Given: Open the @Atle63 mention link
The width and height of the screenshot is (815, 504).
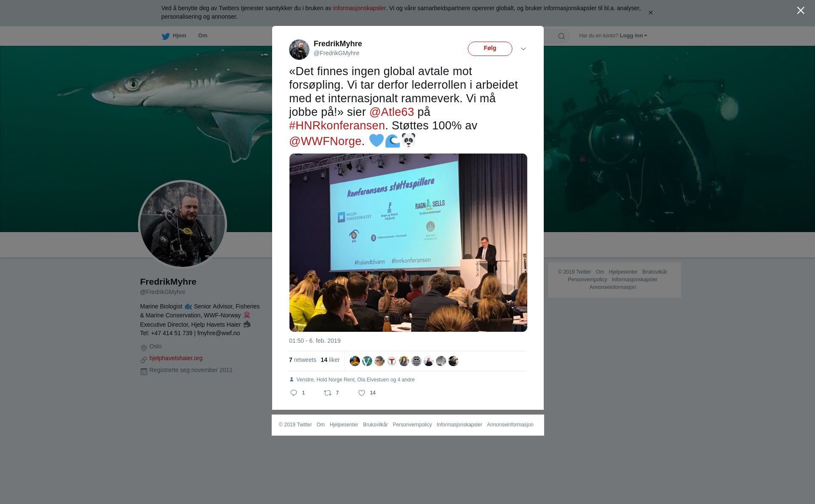Looking at the screenshot, I should pos(391,112).
